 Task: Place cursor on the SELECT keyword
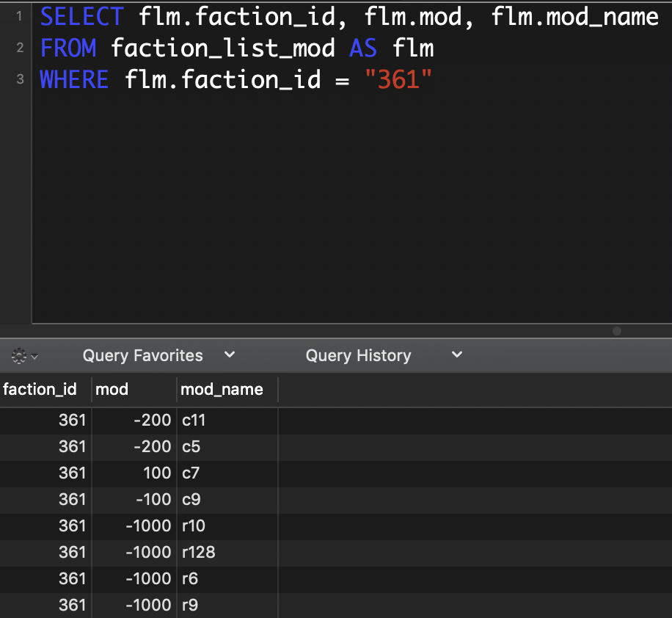[81, 16]
